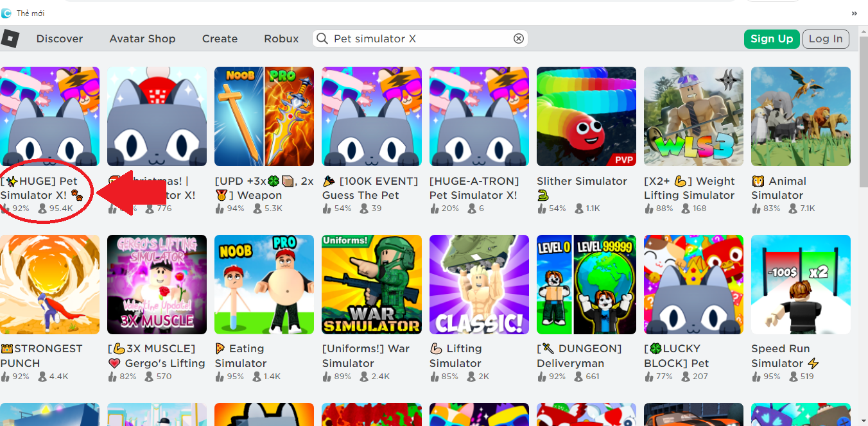Click the 95.4K players count

click(56, 209)
